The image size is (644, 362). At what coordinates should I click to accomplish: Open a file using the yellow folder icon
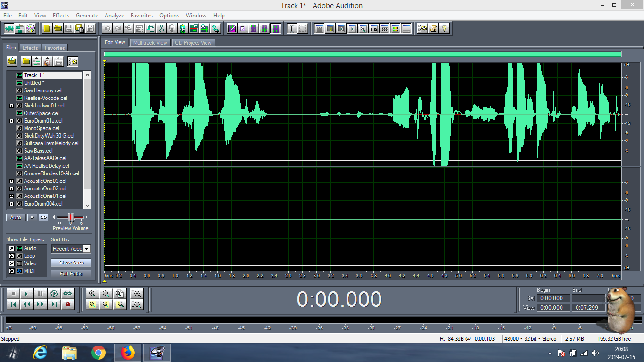point(58,28)
